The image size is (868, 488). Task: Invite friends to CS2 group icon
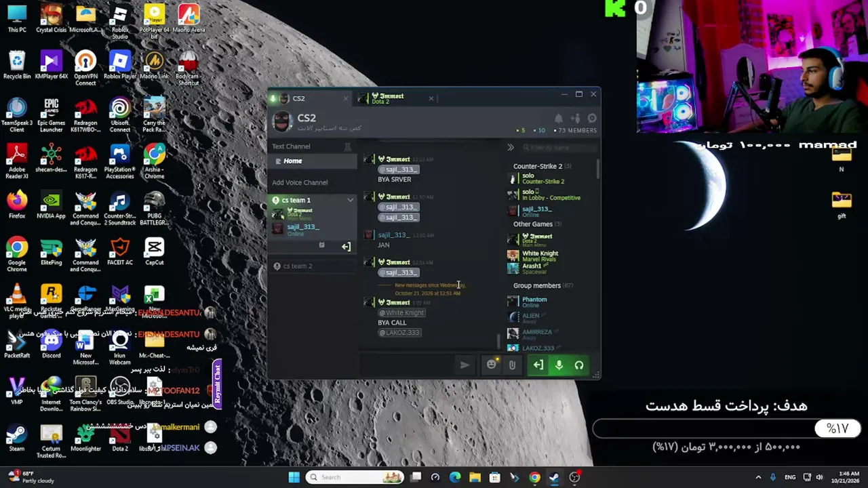575,118
